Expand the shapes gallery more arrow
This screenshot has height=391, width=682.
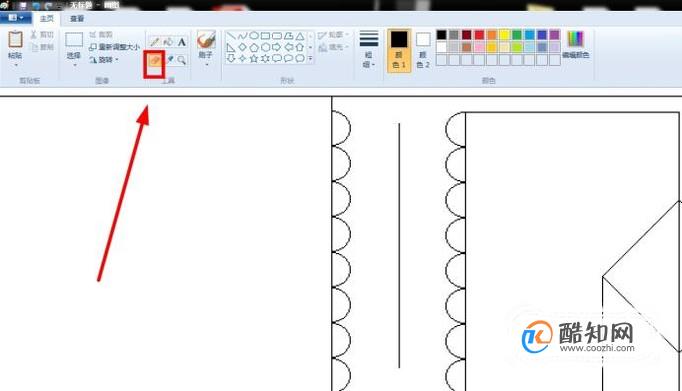(310, 58)
